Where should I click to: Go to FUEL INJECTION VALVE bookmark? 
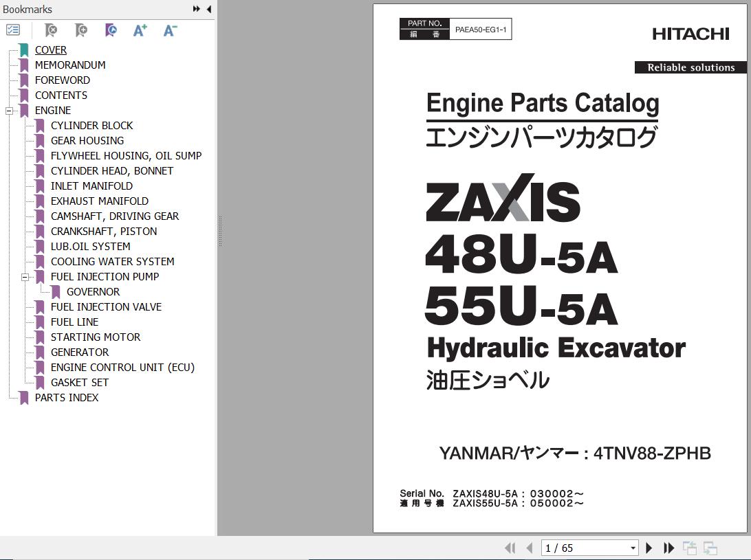(107, 307)
